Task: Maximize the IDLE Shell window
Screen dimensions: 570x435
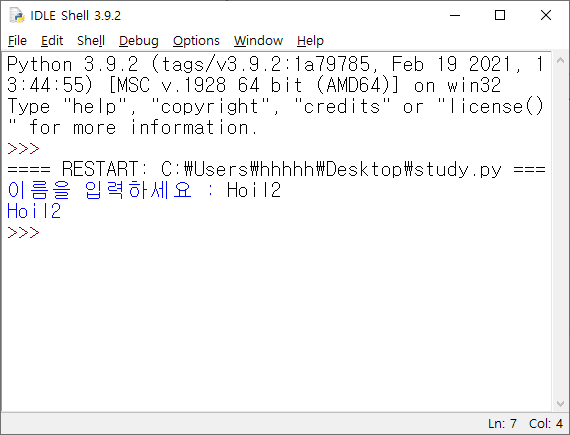Action: (500, 15)
